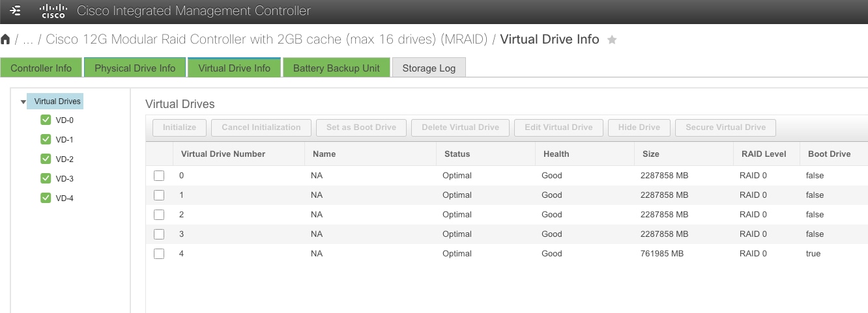Check the box for virtual drive 4

coord(159,254)
